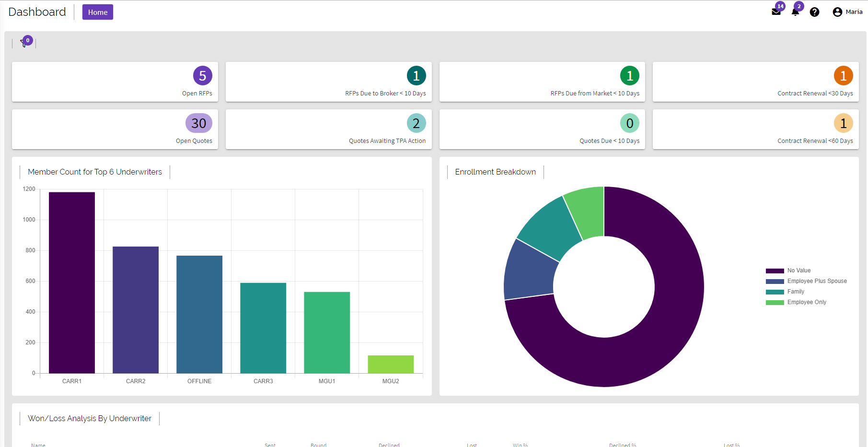Screen dimensions: 868x447
Task: Select the Home tab
Action: coord(97,12)
